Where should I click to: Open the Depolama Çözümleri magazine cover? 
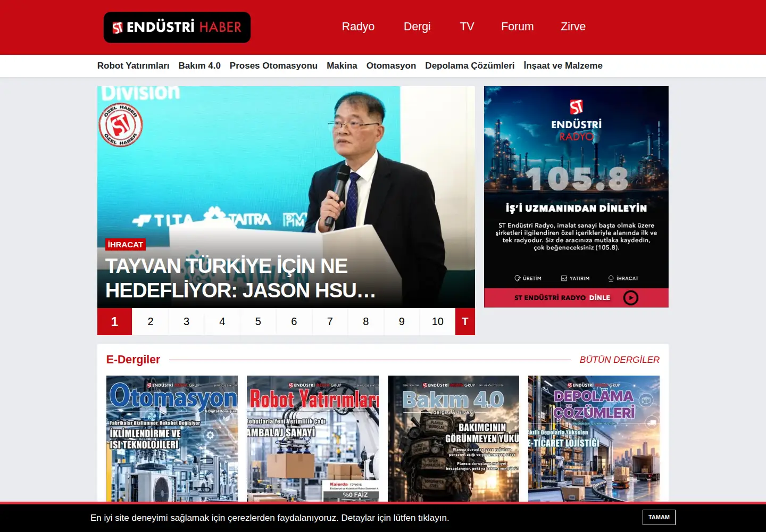pos(594,438)
